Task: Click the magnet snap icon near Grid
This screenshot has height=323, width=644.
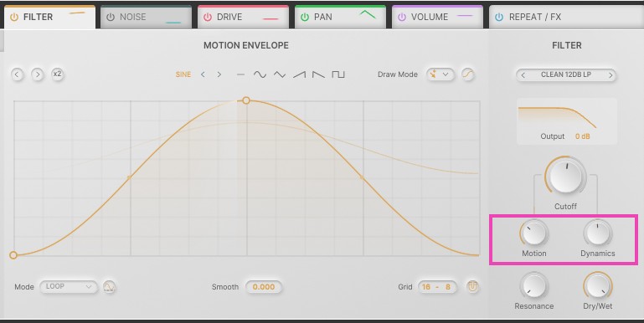Action: [x=472, y=286]
